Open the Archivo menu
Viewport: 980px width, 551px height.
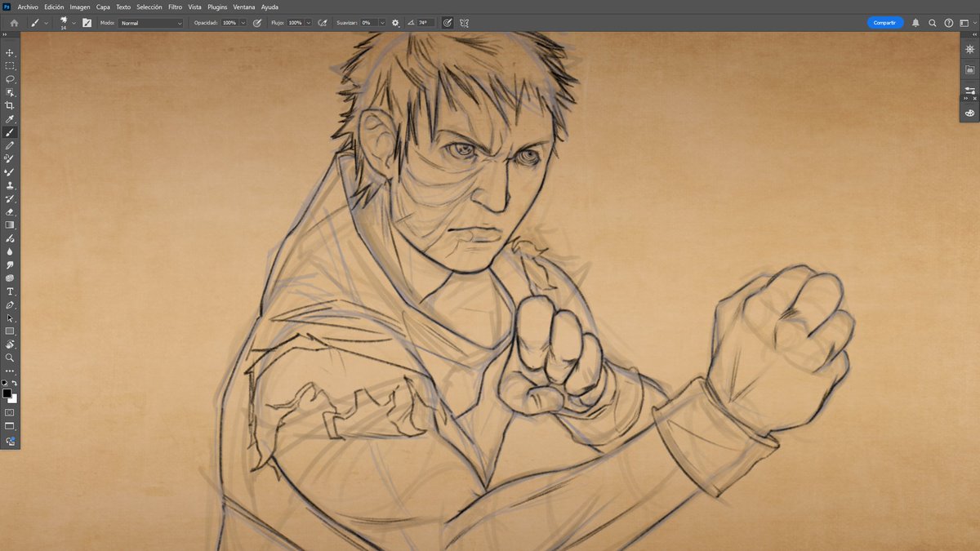28,7
